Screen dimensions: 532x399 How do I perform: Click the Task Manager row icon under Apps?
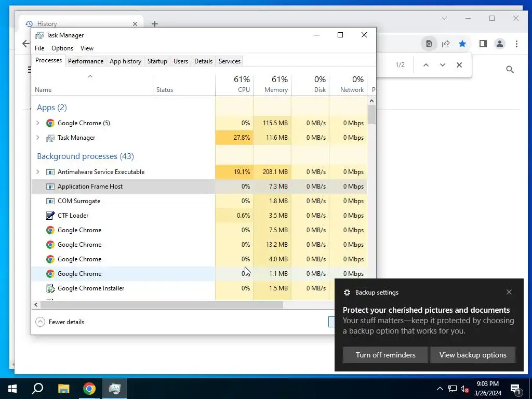tap(50, 138)
